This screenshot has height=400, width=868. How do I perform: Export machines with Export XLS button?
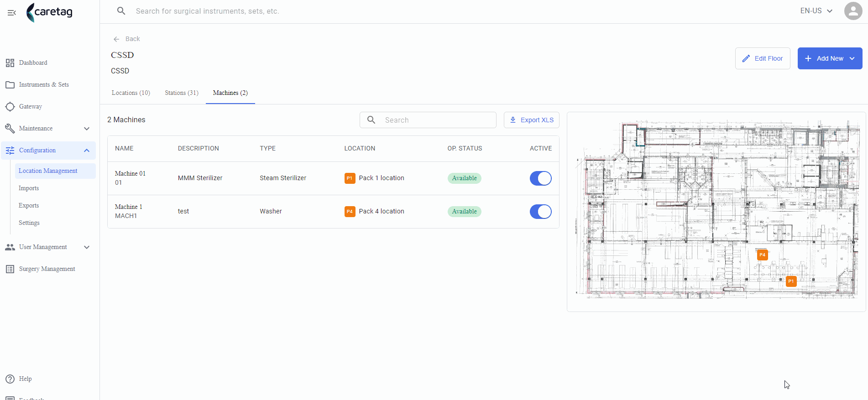click(x=531, y=120)
